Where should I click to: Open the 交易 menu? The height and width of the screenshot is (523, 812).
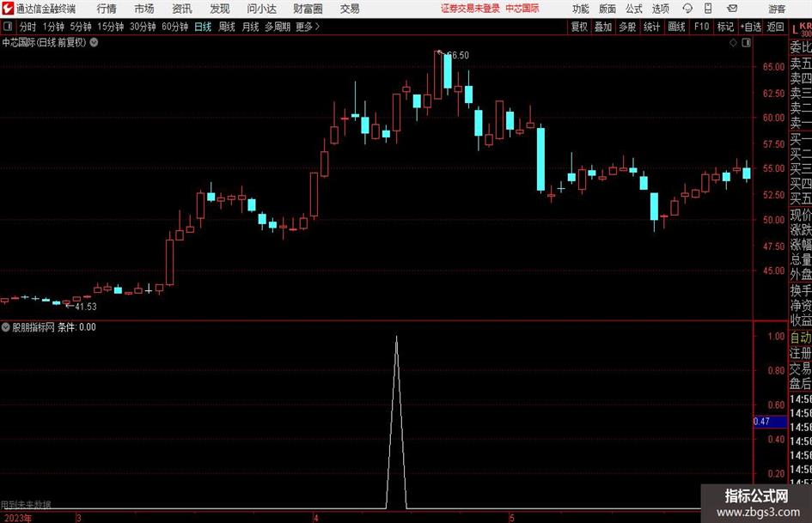pos(350,9)
